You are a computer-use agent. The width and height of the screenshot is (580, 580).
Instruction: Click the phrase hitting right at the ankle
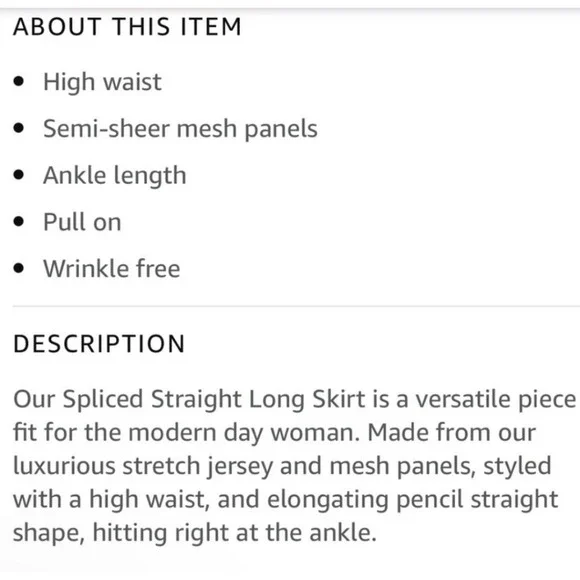(235, 533)
